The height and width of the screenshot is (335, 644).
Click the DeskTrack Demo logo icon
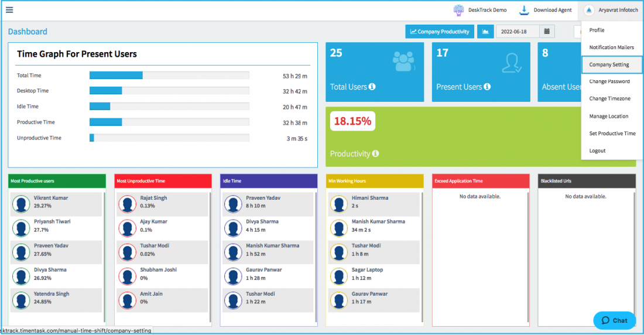[458, 11]
